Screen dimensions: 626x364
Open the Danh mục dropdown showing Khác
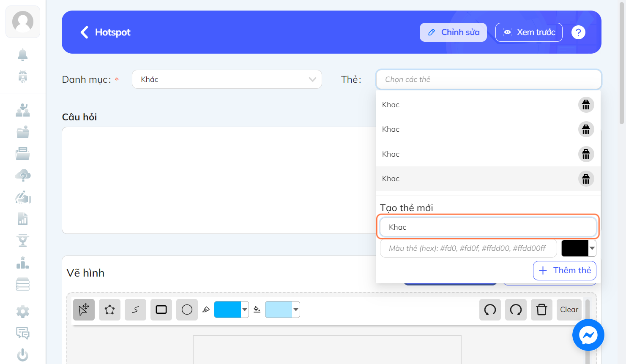[x=227, y=79]
